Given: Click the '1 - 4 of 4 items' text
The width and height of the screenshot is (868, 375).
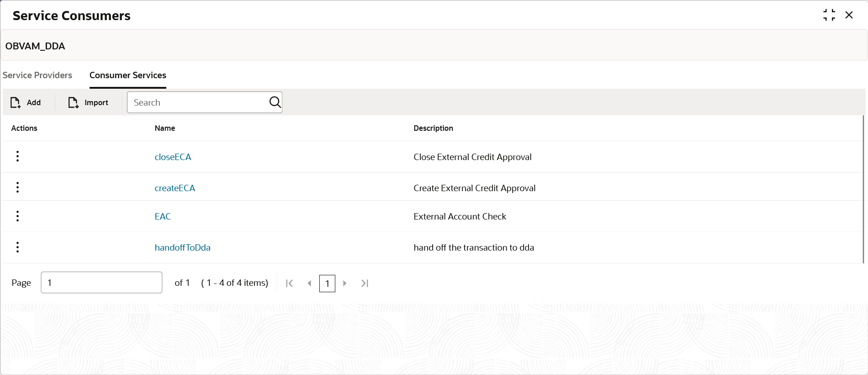Looking at the screenshot, I should pos(235,283).
